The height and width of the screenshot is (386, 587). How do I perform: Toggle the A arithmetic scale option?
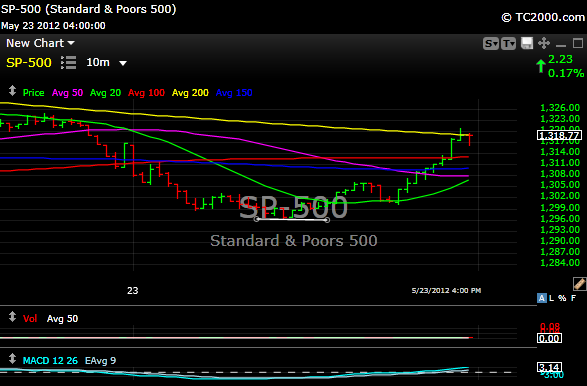click(x=541, y=298)
